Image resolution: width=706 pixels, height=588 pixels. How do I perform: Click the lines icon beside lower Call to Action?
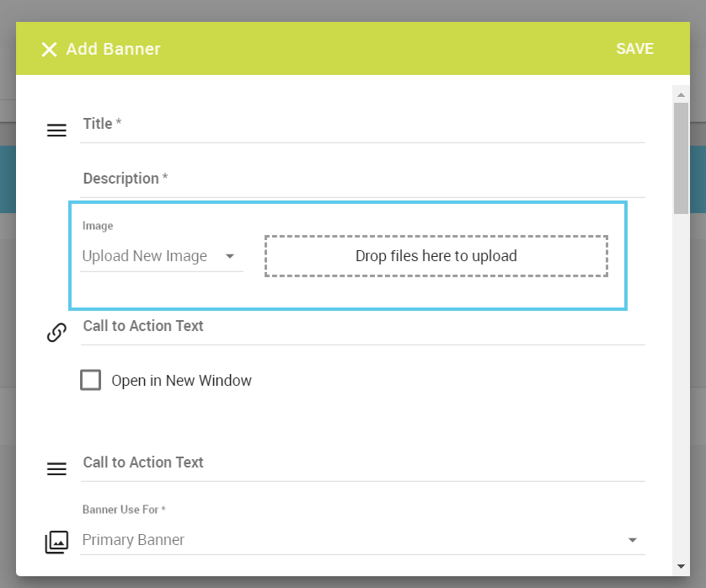pos(56,469)
